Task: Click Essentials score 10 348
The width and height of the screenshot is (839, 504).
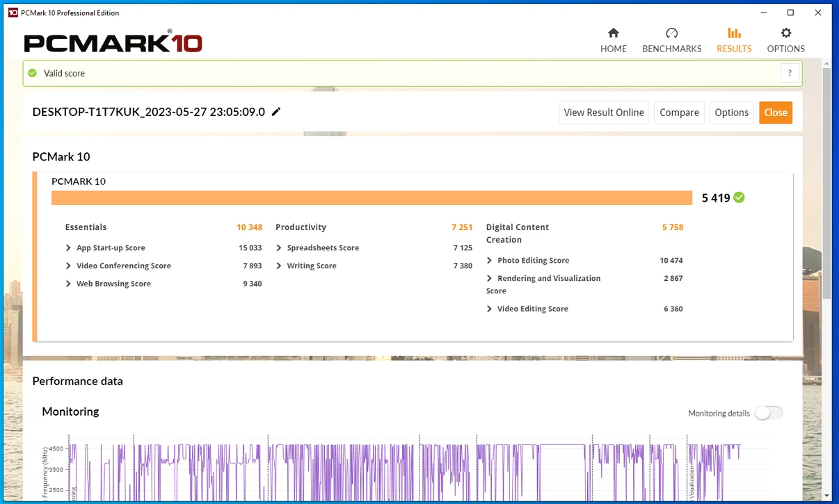Action: coord(249,227)
